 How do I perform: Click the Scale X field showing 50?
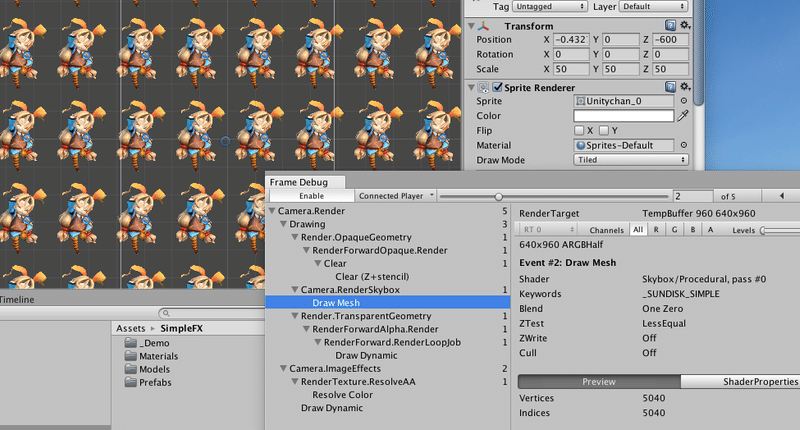pyautogui.click(x=571, y=69)
